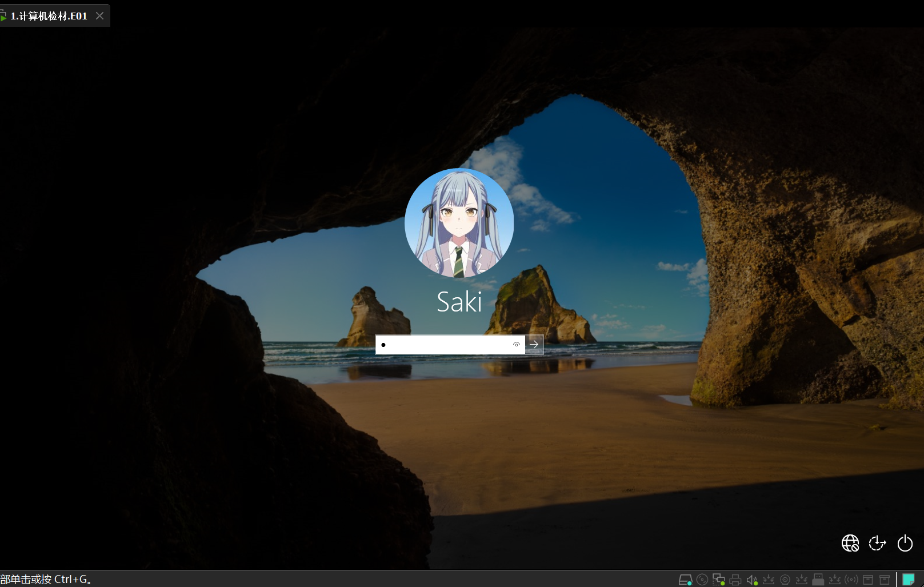Click the gray USB flash drive icon
This screenshot has height=587, width=924.
coord(818,580)
